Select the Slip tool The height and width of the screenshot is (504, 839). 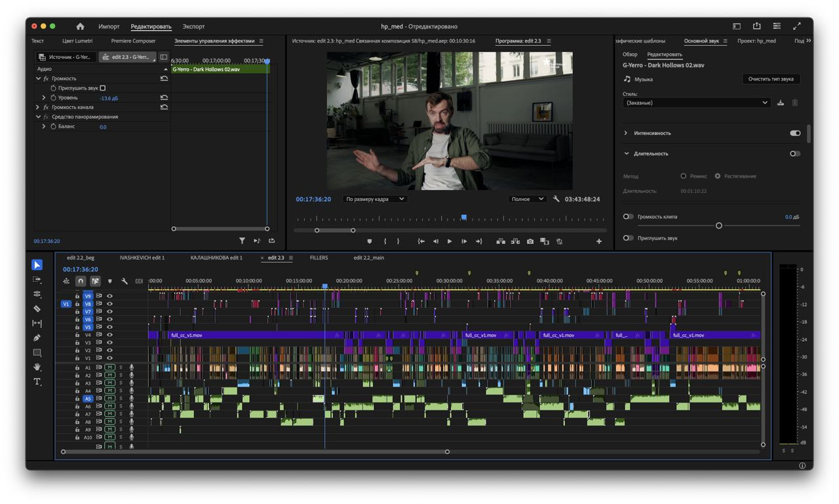click(x=37, y=323)
